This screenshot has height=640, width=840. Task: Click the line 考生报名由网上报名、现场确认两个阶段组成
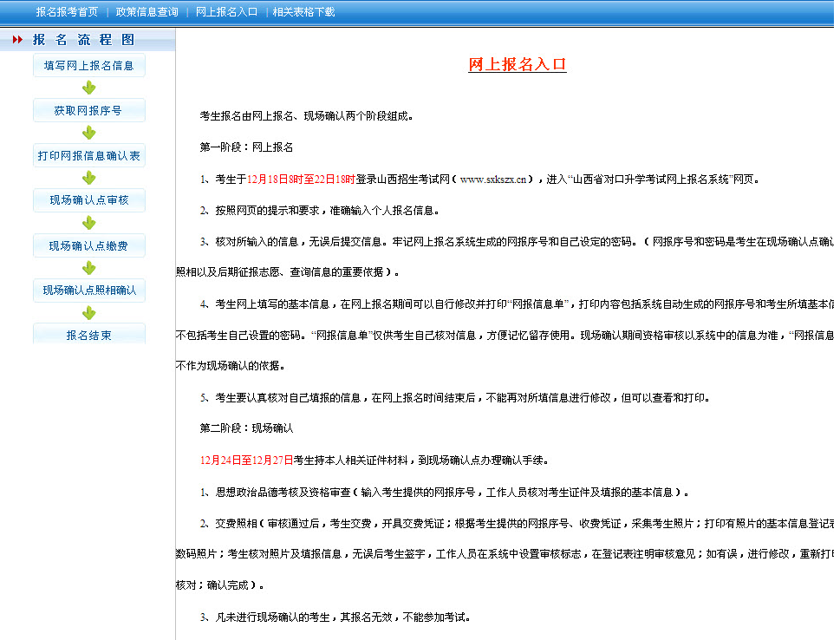(306, 116)
